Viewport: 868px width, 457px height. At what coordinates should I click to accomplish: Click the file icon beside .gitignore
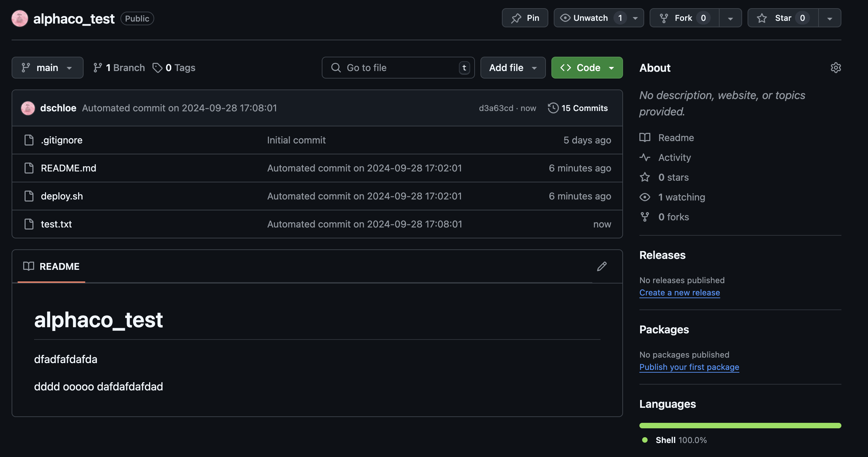coord(29,140)
